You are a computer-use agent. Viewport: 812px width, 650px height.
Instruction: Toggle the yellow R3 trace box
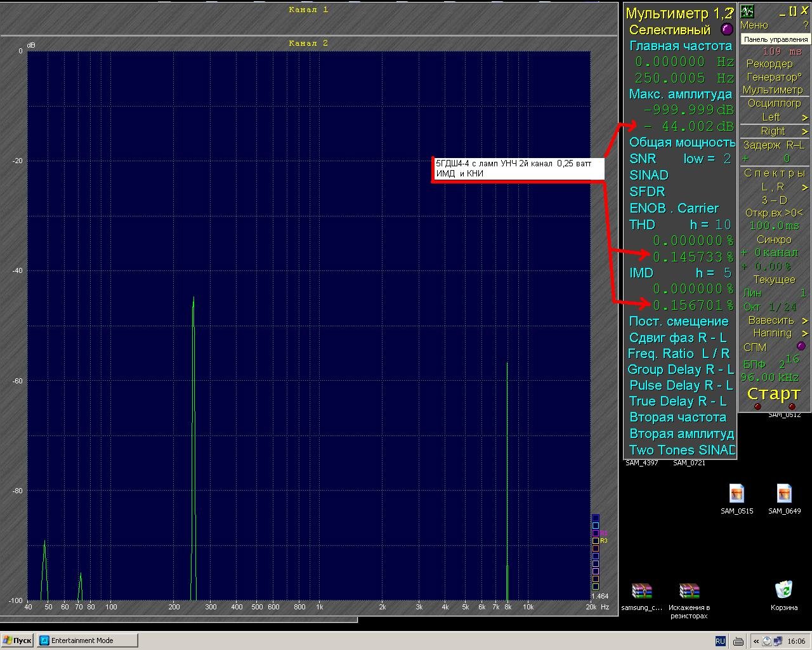tap(596, 541)
